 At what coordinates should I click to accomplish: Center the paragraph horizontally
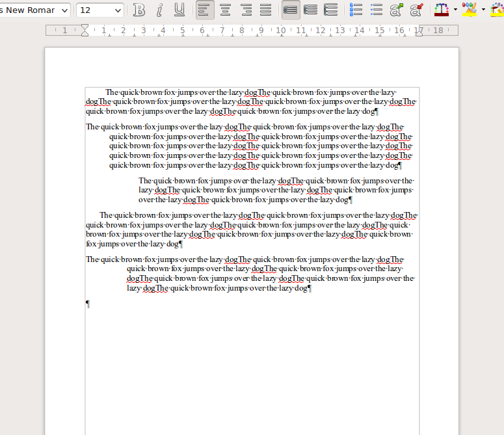coord(225,10)
